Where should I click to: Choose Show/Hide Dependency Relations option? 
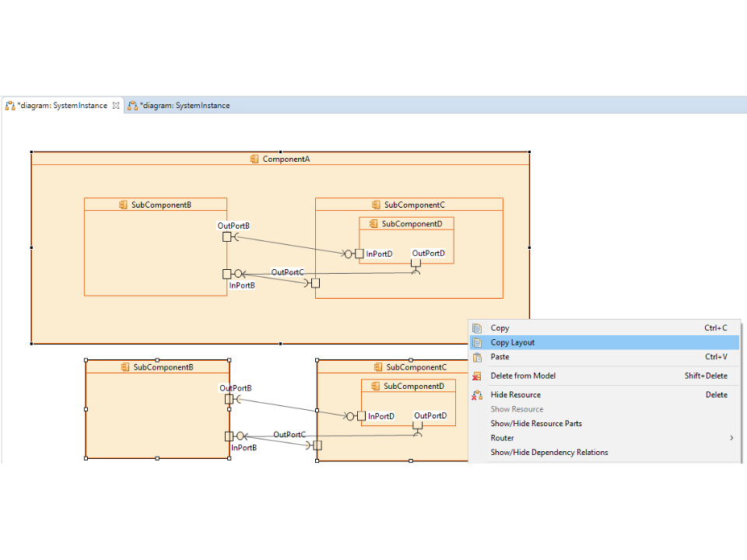[x=549, y=453]
